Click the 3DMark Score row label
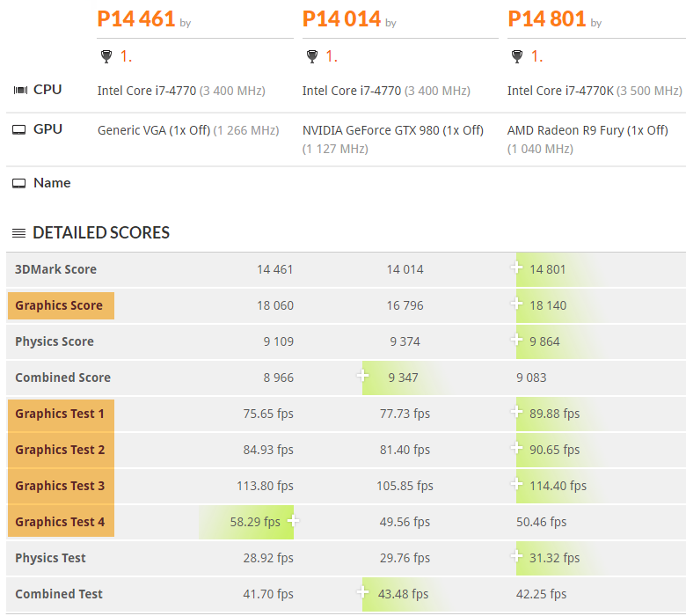The height and width of the screenshot is (616, 686). click(55, 269)
